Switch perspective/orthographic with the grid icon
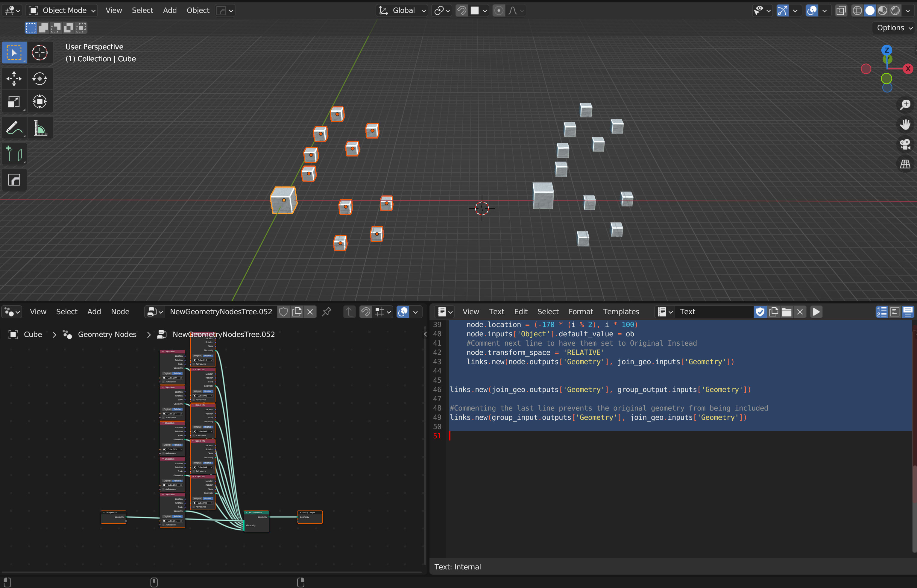 coord(905,164)
